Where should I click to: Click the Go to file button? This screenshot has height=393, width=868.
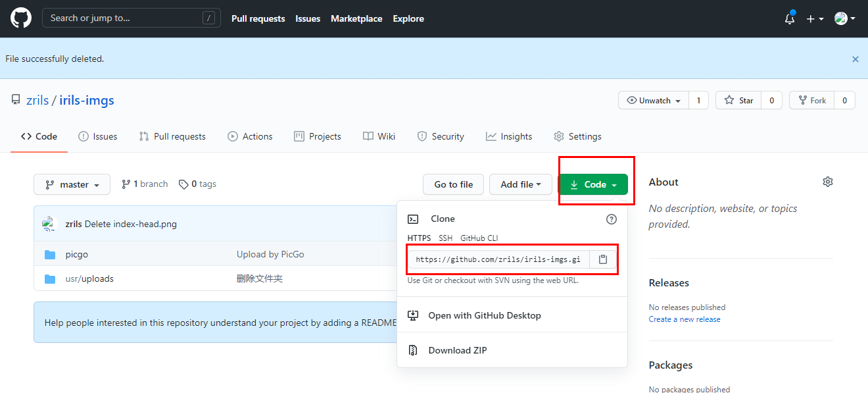click(x=453, y=185)
